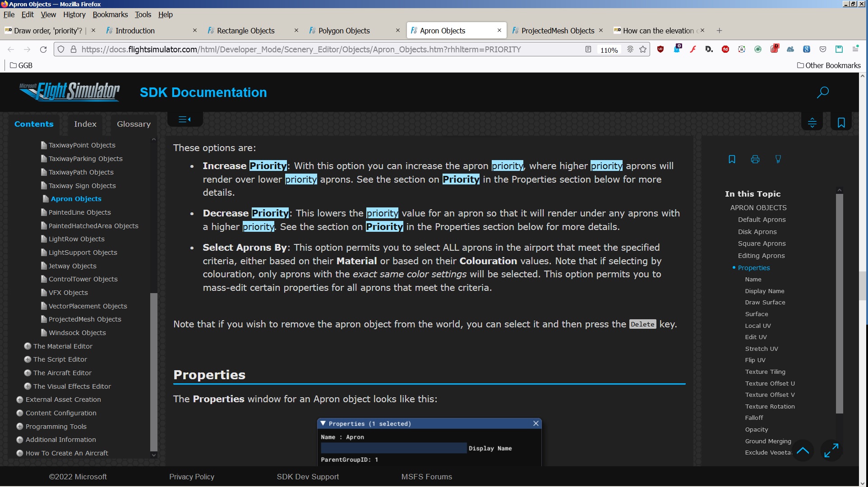Switch to the Glossary tab
868x487 pixels.
click(134, 124)
